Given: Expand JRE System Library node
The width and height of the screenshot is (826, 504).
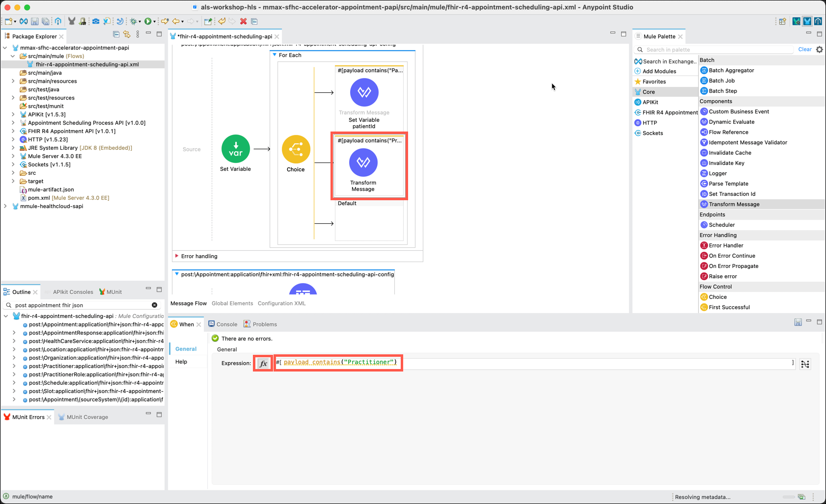Looking at the screenshot, I should pos(13,148).
